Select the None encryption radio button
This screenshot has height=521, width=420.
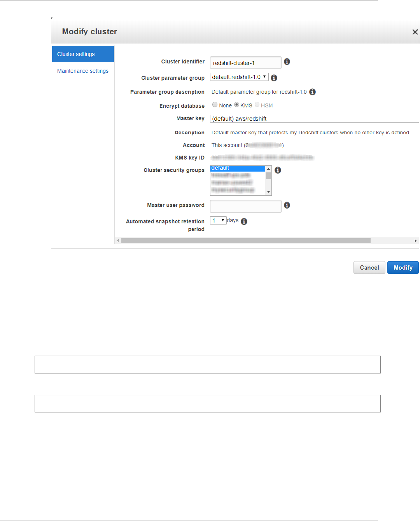pos(215,105)
